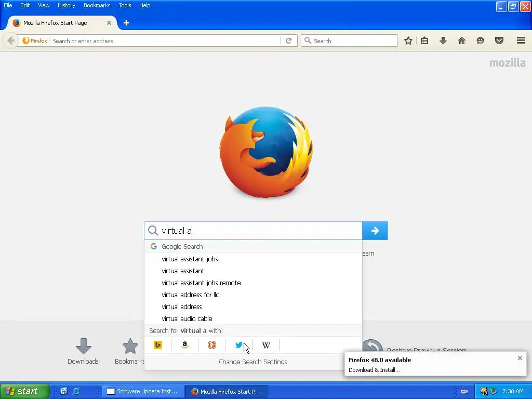Open Change Search Settings
The height and width of the screenshot is (399, 532).
pyautogui.click(x=253, y=362)
